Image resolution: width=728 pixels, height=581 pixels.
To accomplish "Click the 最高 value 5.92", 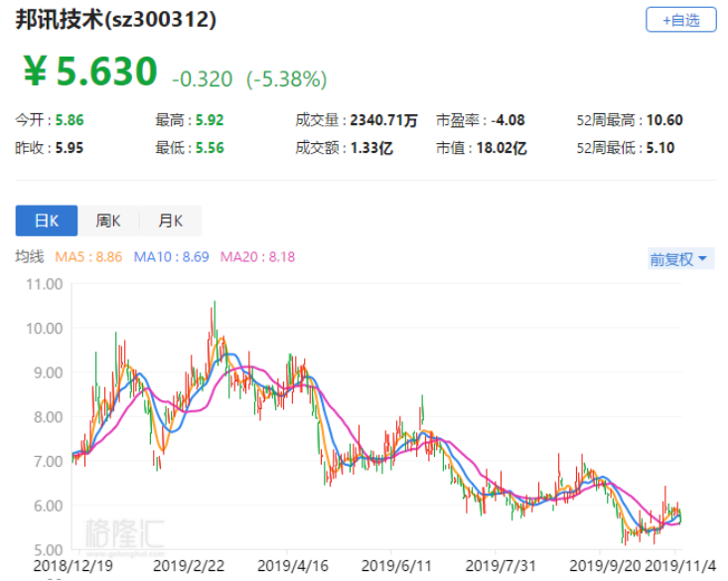I will (x=210, y=120).
